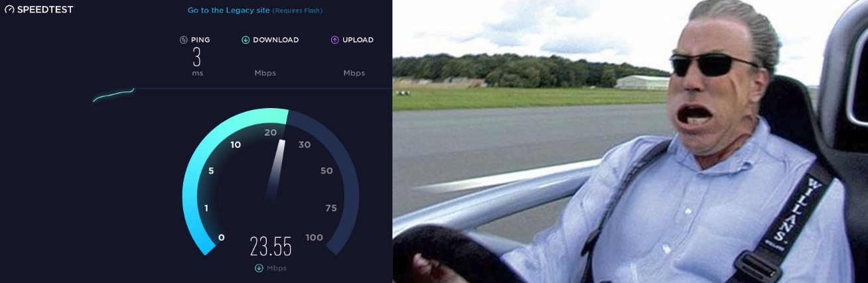The image size is (868, 283).
Task: Click the purple upload arrow icon
Action: (335, 40)
